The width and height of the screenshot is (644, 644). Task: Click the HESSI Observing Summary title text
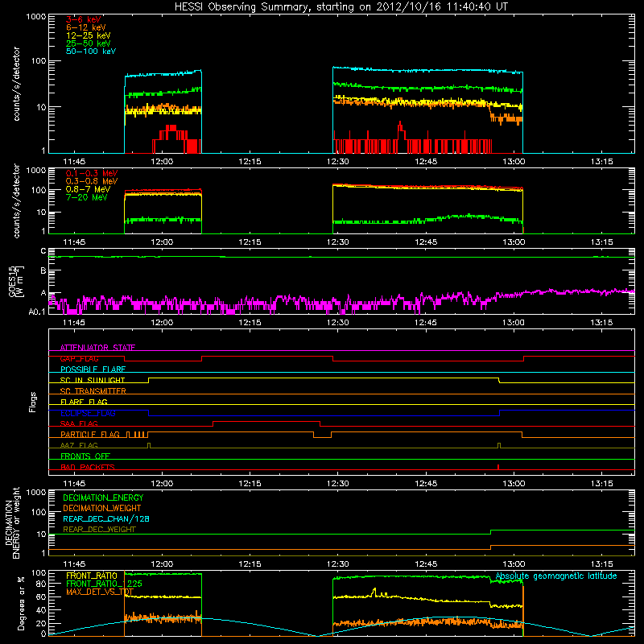(x=341, y=7)
